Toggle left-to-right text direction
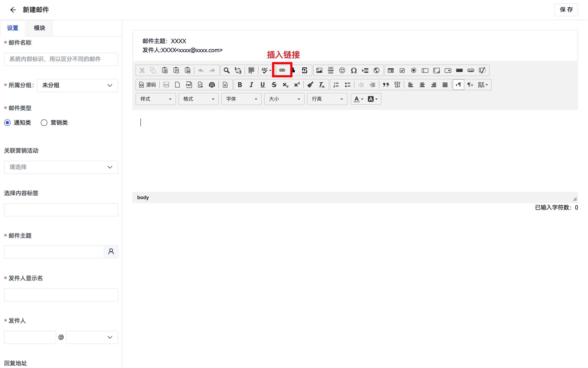The height and width of the screenshot is (368, 588). pyautogui.click(x=459, y=85)
